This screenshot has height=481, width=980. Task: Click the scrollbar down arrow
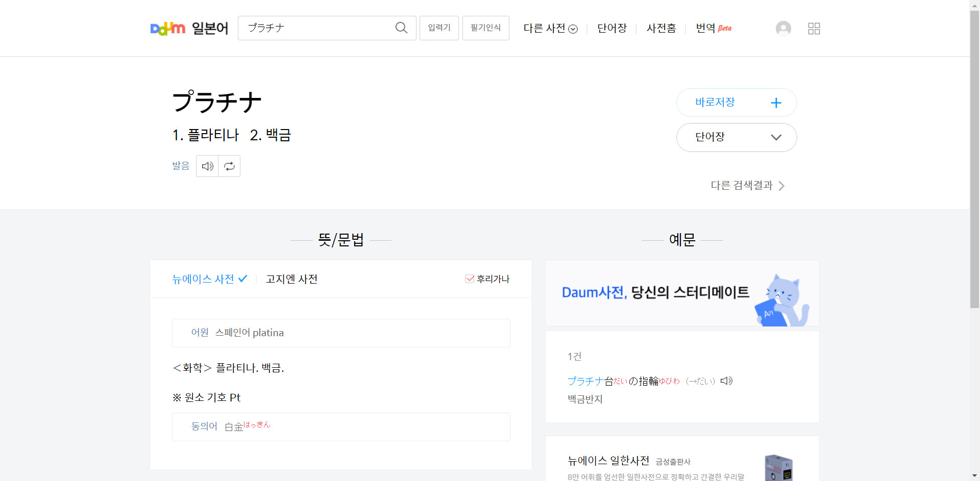pos(975,476)
